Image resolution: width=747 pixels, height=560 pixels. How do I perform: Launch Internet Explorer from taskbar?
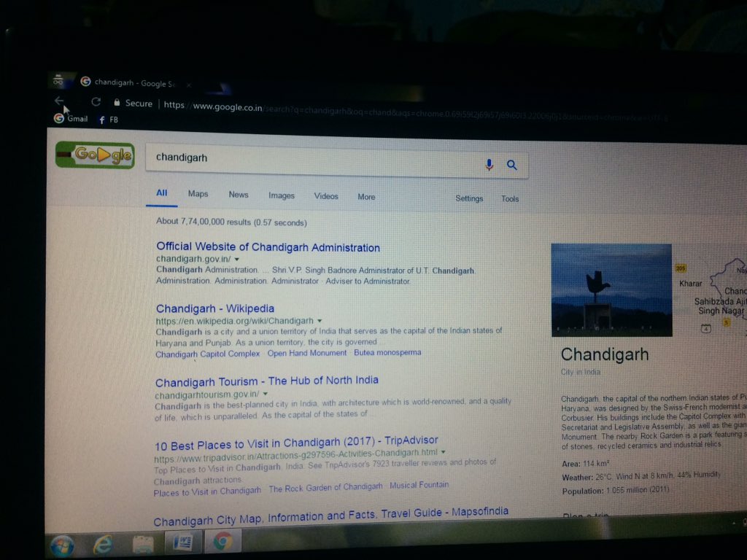point(102,545)
